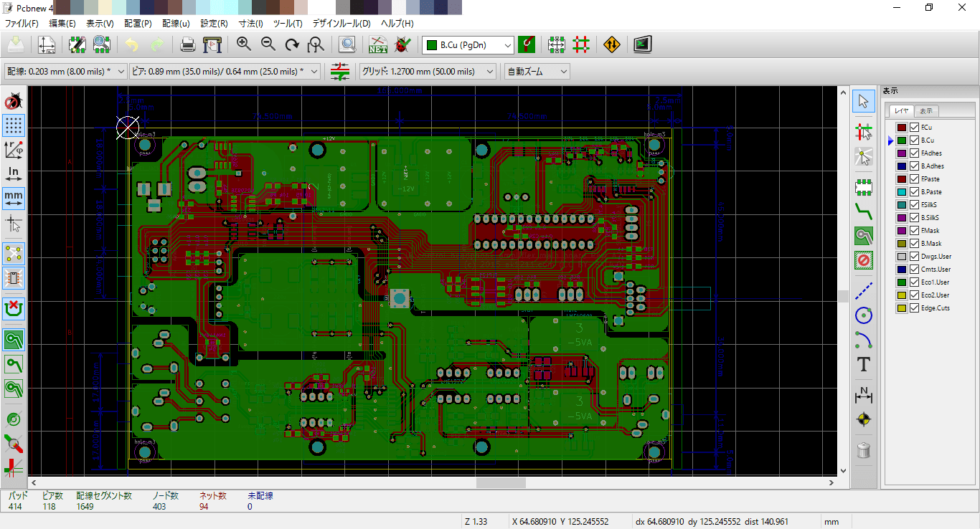The height and width of the screenshot is (529, 980).
Task: Select the layer alignment target tool
Action: [x=864, y=419]
